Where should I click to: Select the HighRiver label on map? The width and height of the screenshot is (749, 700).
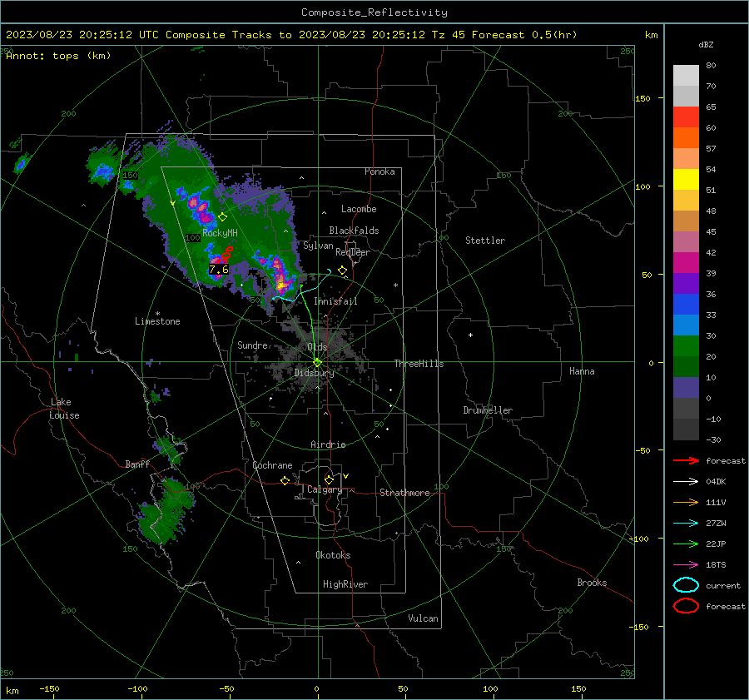click(345, 584)
